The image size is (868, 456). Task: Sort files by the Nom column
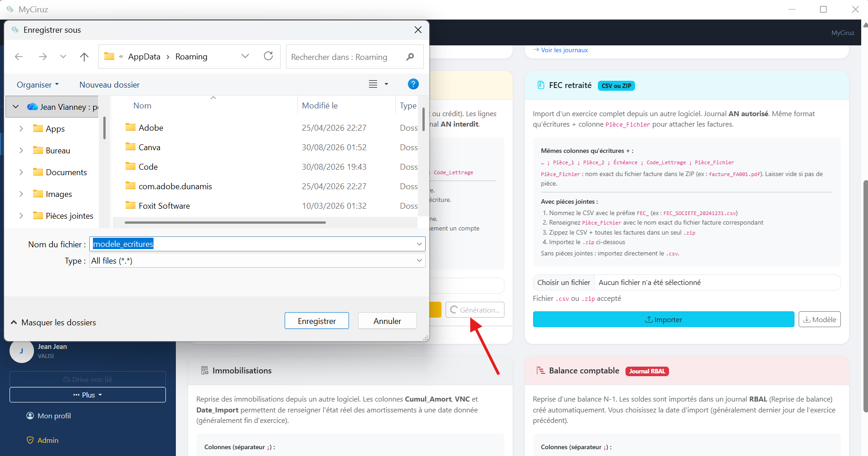coord(142,106)
